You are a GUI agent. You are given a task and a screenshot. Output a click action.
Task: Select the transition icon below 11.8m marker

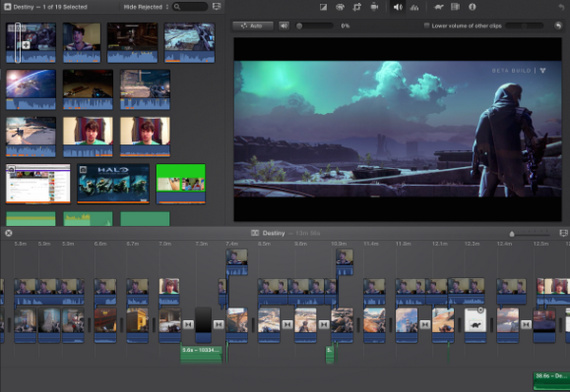click(x=425, y=325)
